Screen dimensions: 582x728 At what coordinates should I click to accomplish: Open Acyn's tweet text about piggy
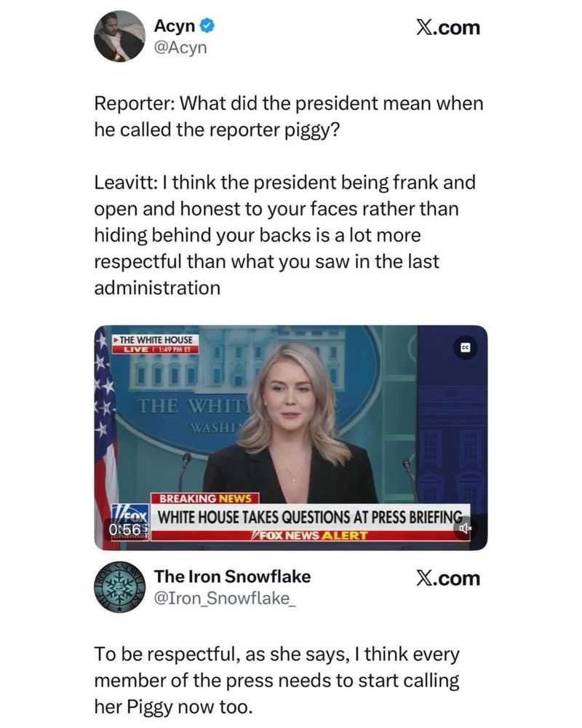[x=289, y=195]
